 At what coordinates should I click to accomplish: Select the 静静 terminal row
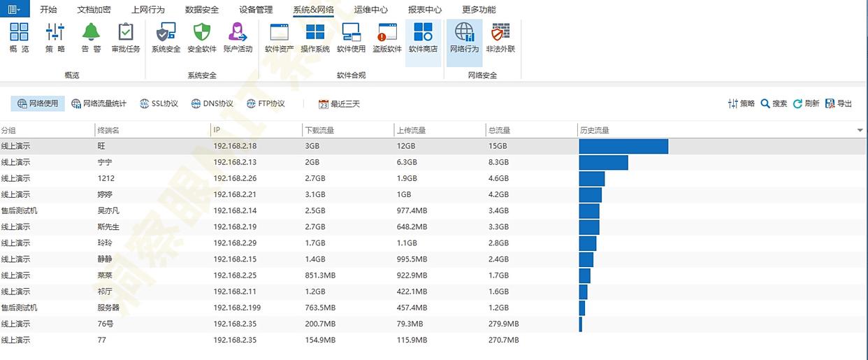click(434, 259)
